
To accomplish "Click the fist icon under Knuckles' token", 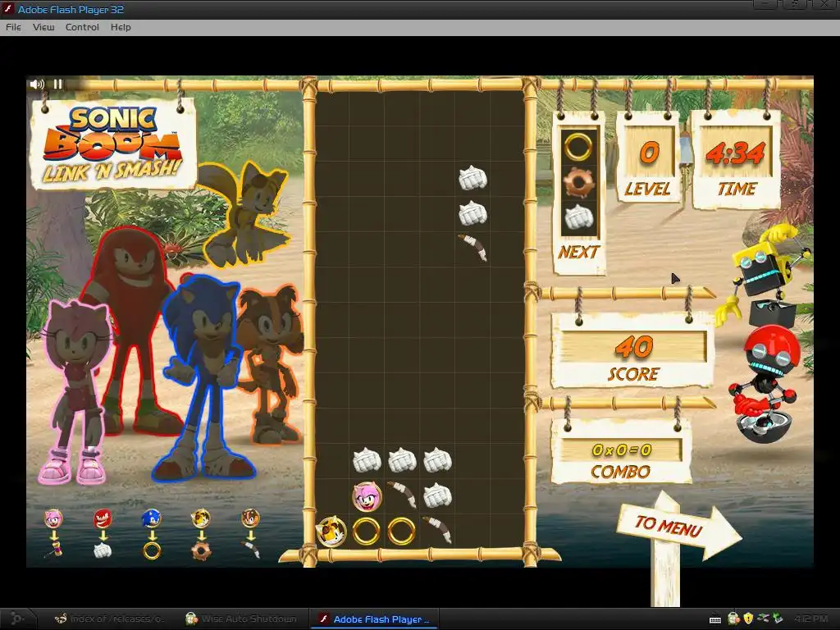I will pyautogui.click(x=103, y=550).
